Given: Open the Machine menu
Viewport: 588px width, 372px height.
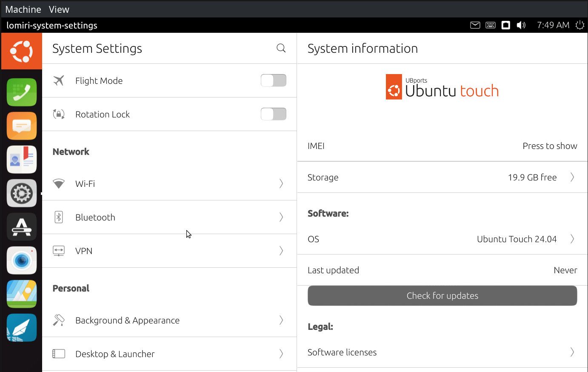Looking at the screenshot, I should pos(23,9).
